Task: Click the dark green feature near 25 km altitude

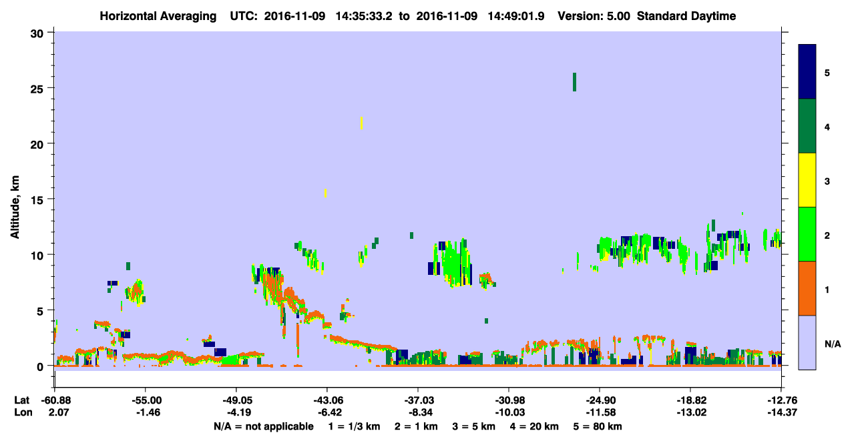Action: pos(574,82)
